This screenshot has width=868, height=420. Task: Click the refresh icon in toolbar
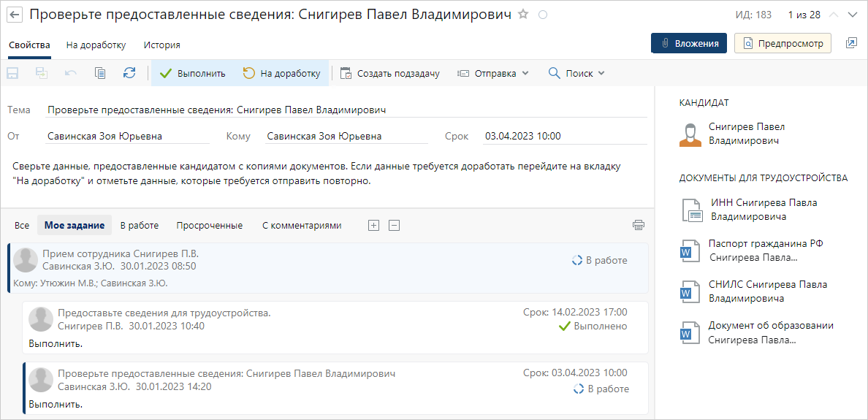129,73
